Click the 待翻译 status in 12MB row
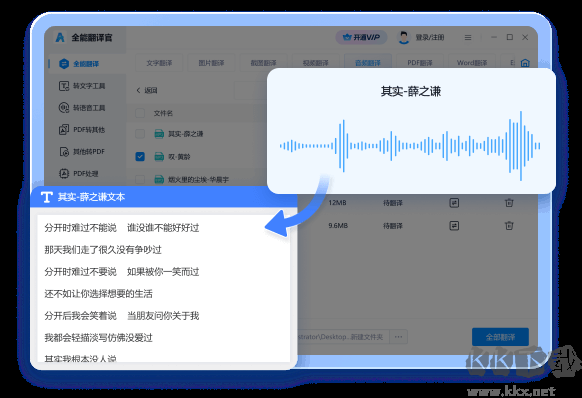Screen dimensions: 582x398 [x=393, y=203]
